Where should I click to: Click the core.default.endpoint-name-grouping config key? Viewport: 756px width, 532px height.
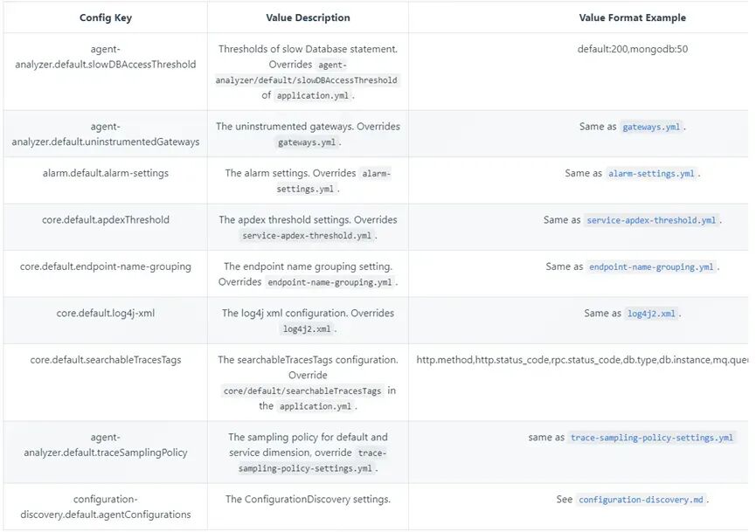click(106, 266)
